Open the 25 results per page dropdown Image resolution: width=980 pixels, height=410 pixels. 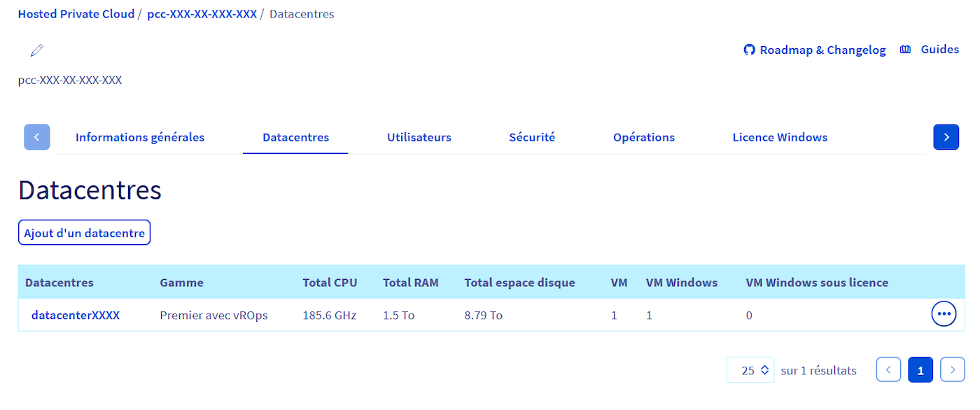[750, 370]
